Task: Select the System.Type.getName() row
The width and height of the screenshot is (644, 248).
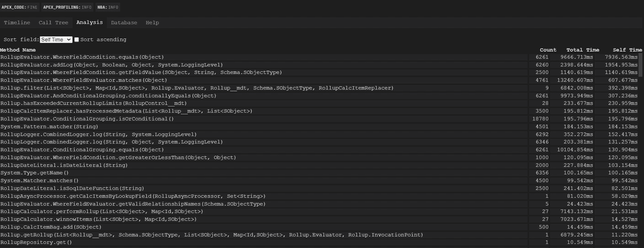Action: (x=34, y=173)
